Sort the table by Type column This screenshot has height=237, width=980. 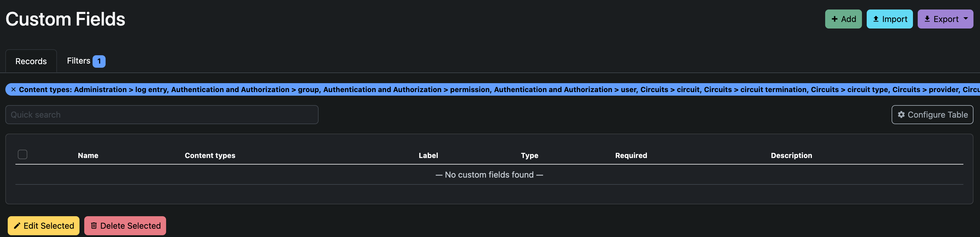click(529, 155)
